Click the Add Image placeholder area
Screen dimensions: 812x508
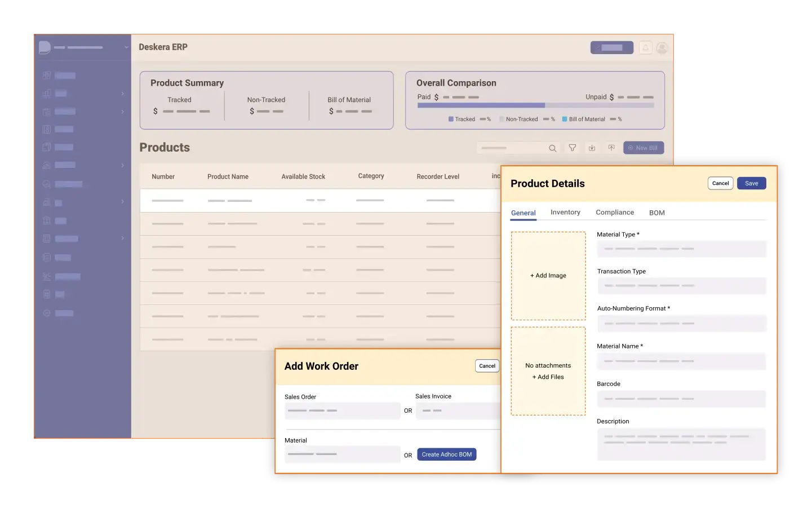click(548, 276)
